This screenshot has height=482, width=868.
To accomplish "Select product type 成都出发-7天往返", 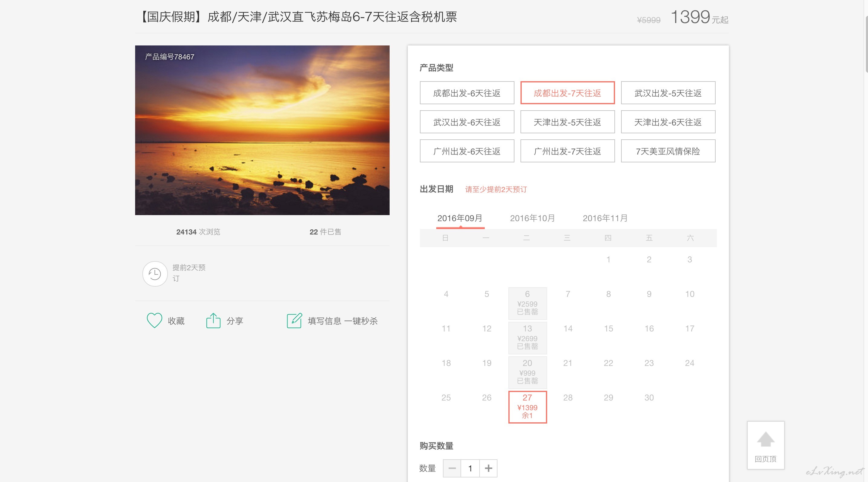I will point(567,93).
